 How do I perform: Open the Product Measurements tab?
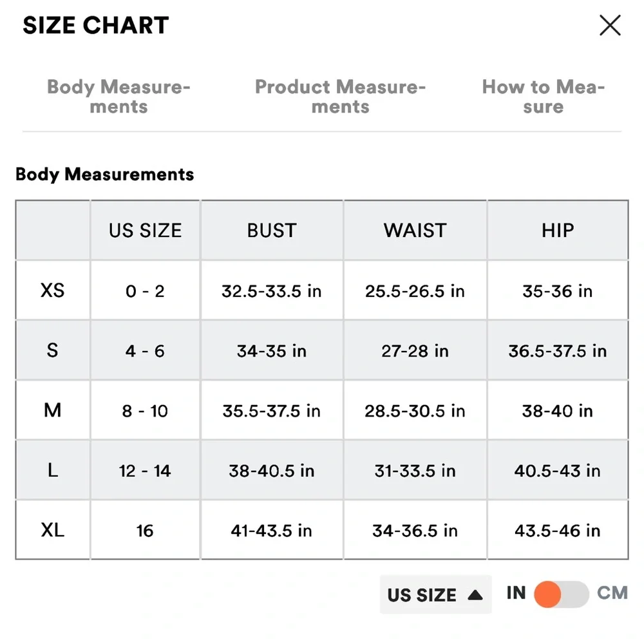(x=340, y=97)
